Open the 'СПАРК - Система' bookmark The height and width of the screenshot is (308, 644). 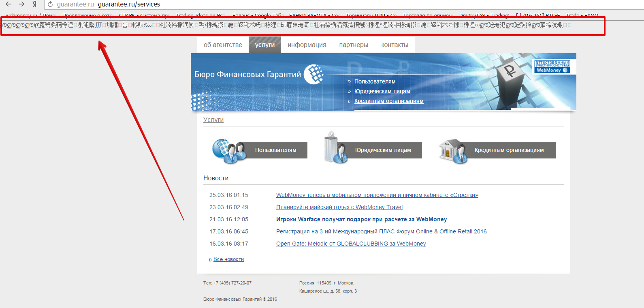(144, 15)
